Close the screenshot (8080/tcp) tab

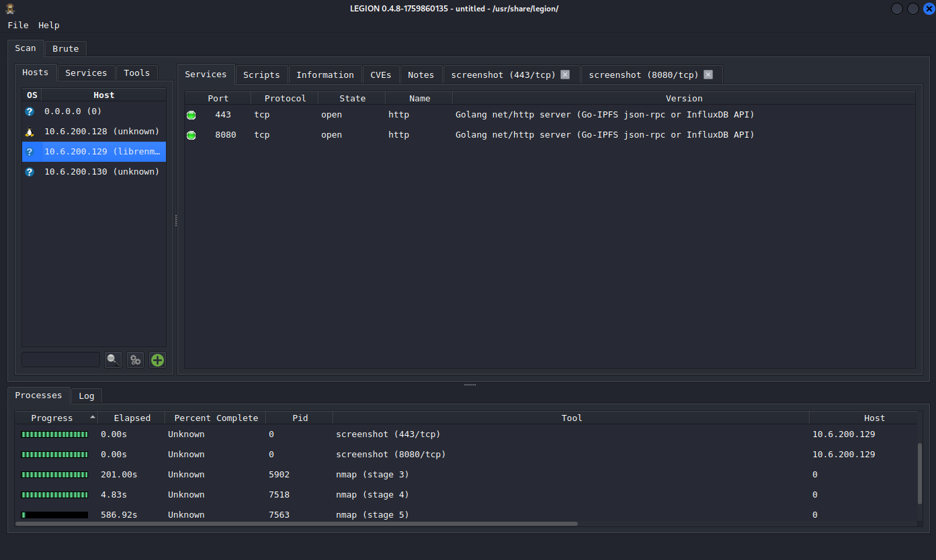[708, 75]
